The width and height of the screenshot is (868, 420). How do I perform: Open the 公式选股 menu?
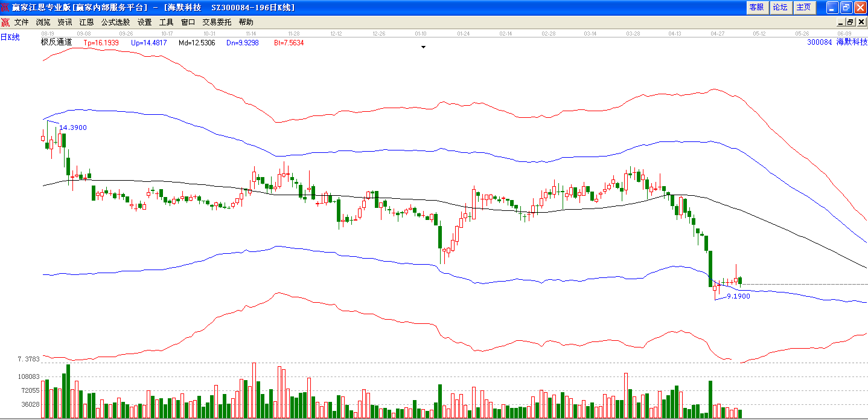115,22
